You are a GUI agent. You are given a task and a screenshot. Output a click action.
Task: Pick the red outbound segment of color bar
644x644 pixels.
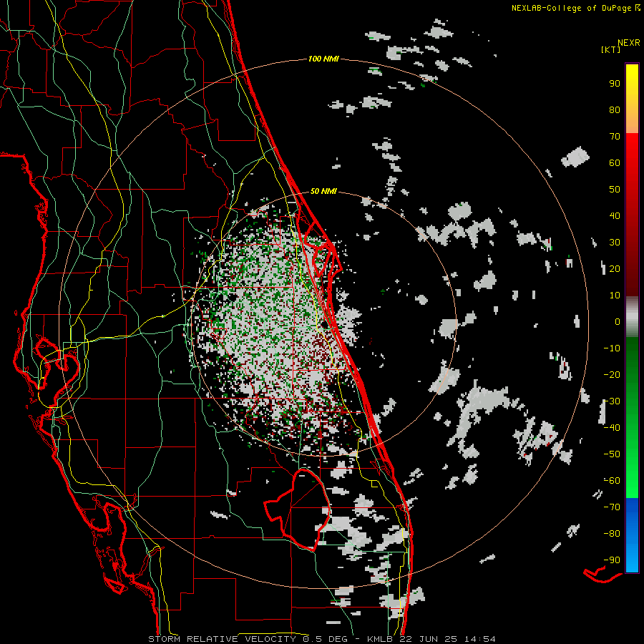(632, 215)
